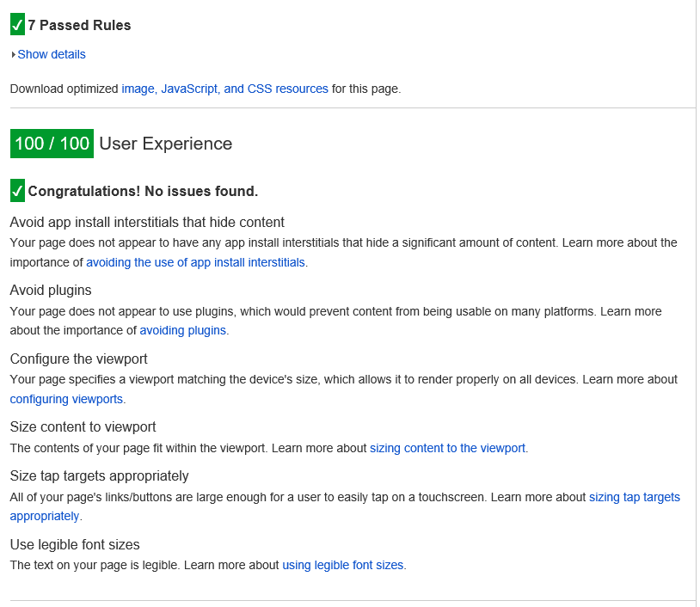Click the Avoid plugins heading

tap(50, 291)
